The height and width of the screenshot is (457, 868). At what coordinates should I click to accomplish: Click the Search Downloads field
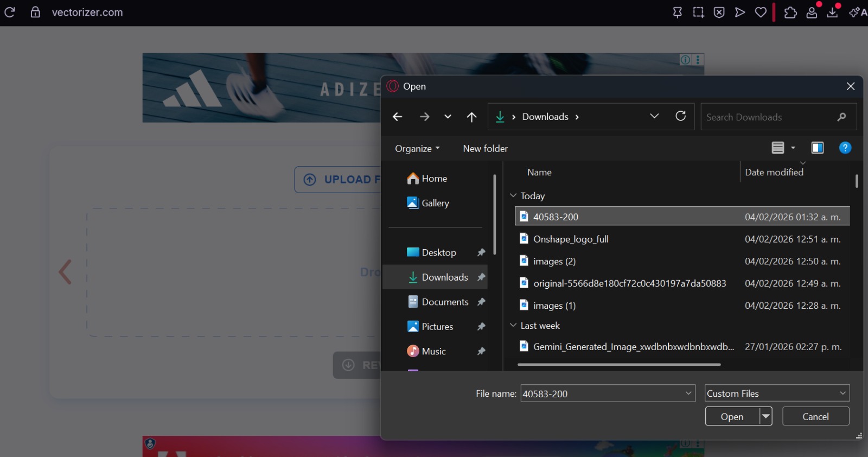778,117
